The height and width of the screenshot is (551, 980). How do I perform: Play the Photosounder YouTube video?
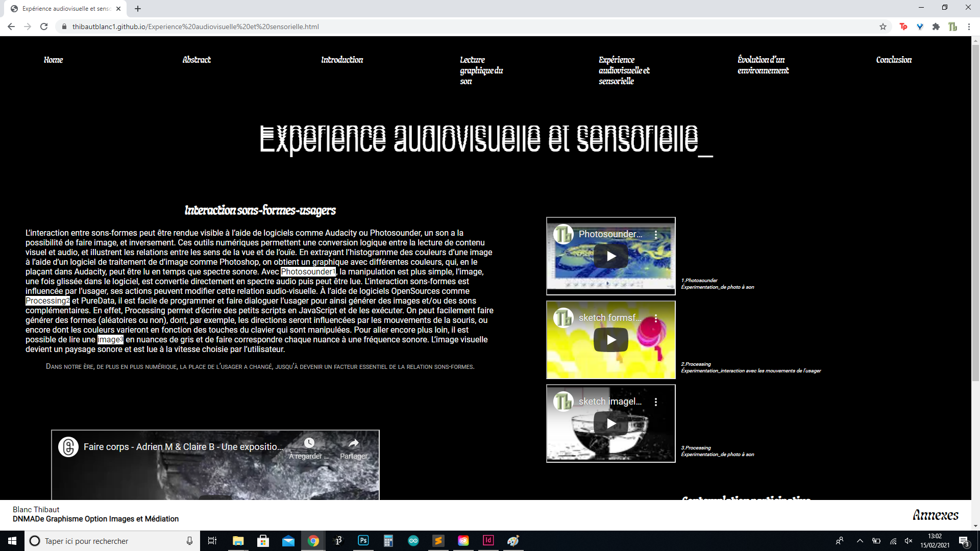coord(610,256)
